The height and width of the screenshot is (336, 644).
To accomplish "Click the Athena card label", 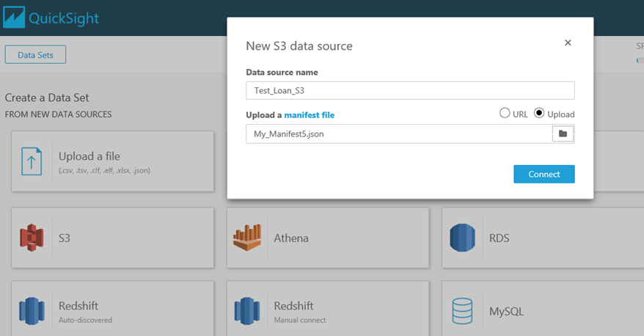I will (290, 238).
